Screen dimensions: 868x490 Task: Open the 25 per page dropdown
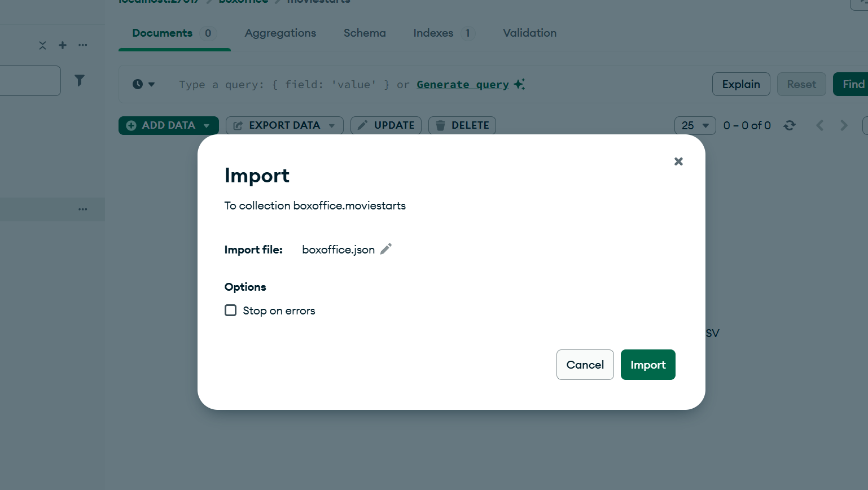pos(695,125)
